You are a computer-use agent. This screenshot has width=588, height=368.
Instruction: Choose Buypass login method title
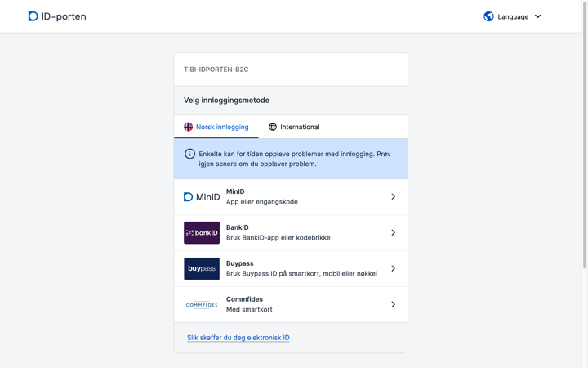(239, 263)
